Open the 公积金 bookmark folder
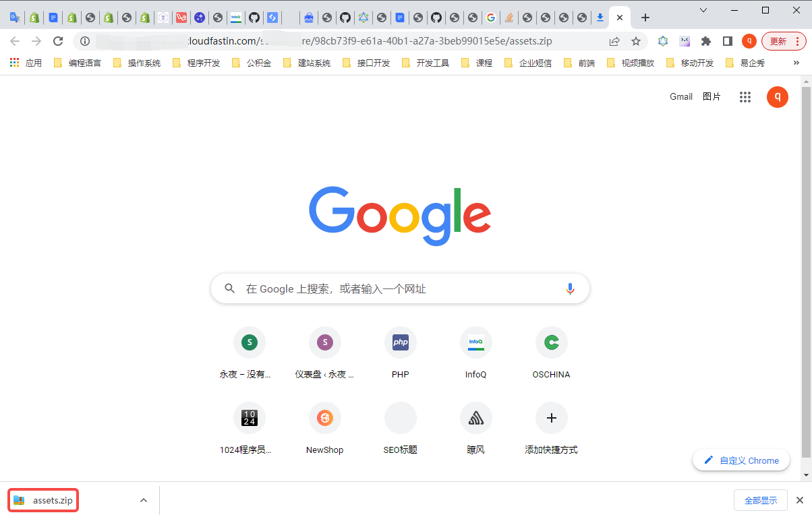 coord(252,63)
